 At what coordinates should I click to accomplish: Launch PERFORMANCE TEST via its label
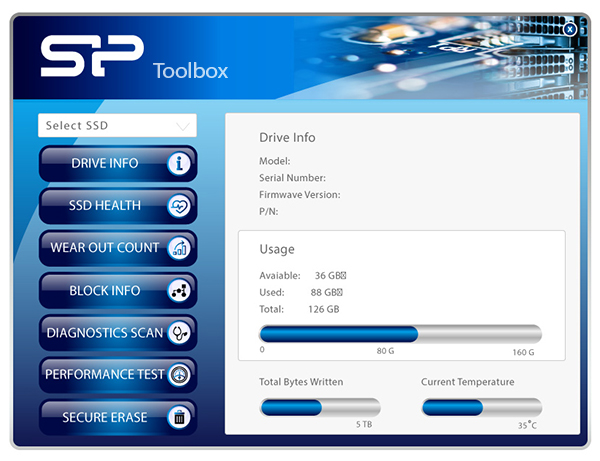click(x=104, y=375)
